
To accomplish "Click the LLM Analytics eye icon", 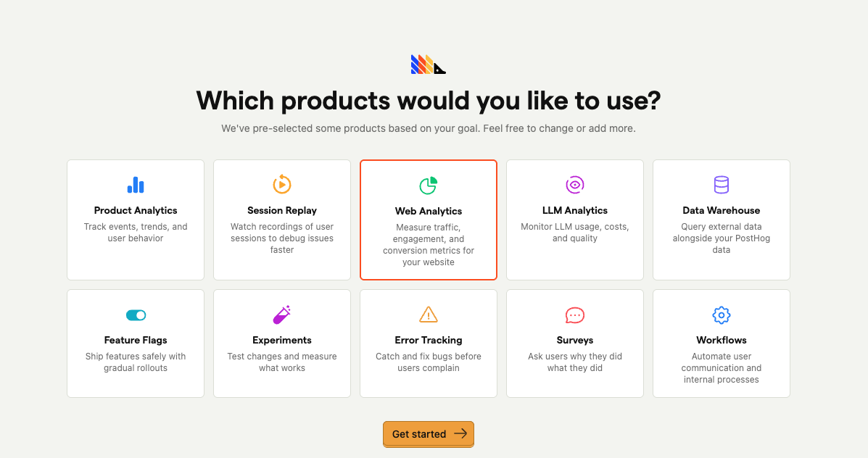I will pos(575,185).
